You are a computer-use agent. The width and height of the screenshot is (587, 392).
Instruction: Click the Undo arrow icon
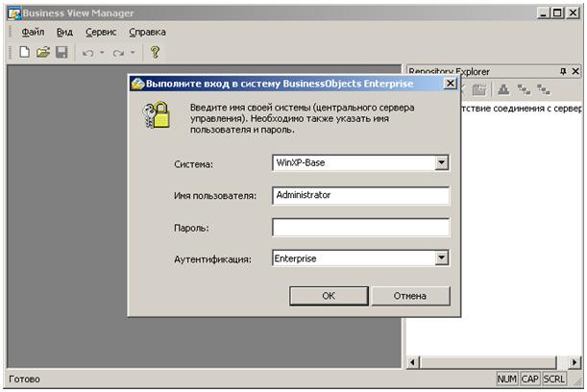point(88,53)
